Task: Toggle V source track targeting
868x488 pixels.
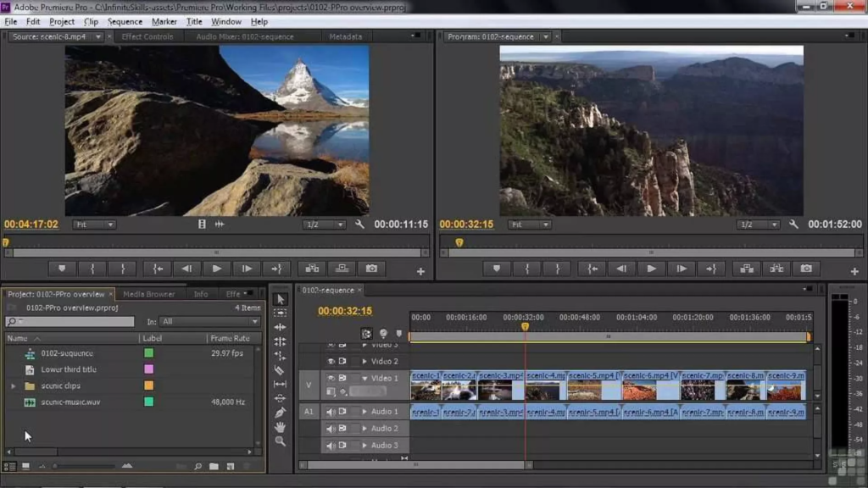Action: click(309, 385)
